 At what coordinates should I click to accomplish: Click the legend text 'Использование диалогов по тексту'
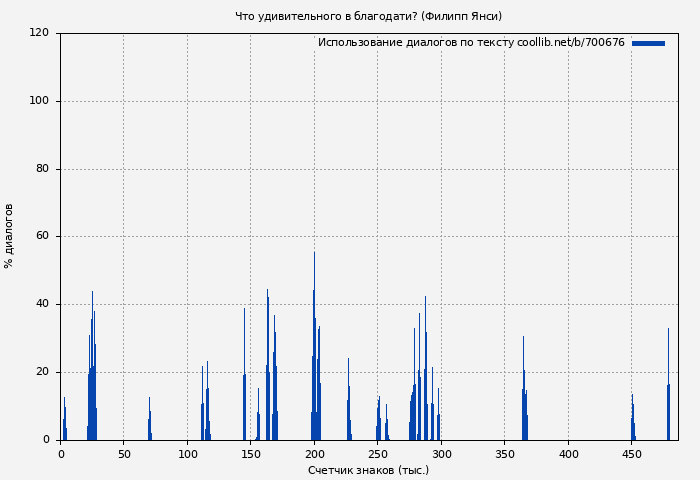point(415,43)
